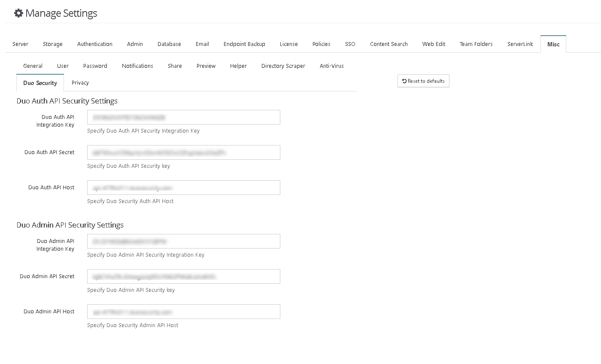The width and height of the screenshot is (601, 364).
Task: Open the General sub-tab
Action: (x=33, y=66)
